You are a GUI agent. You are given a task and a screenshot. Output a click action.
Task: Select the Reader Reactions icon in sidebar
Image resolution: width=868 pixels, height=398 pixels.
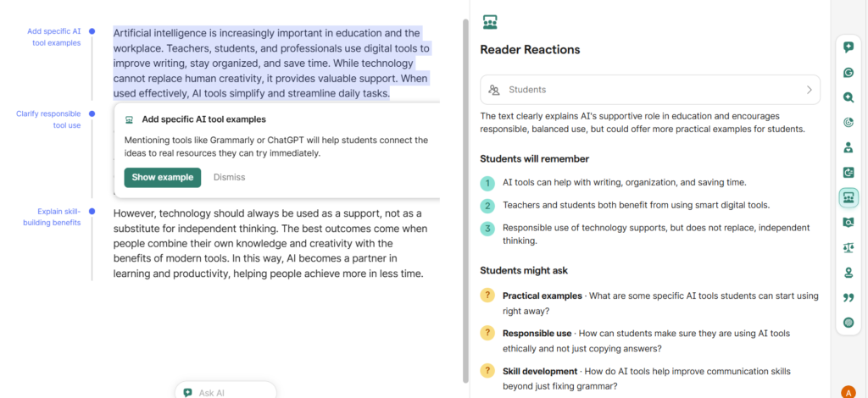[848, 197]
